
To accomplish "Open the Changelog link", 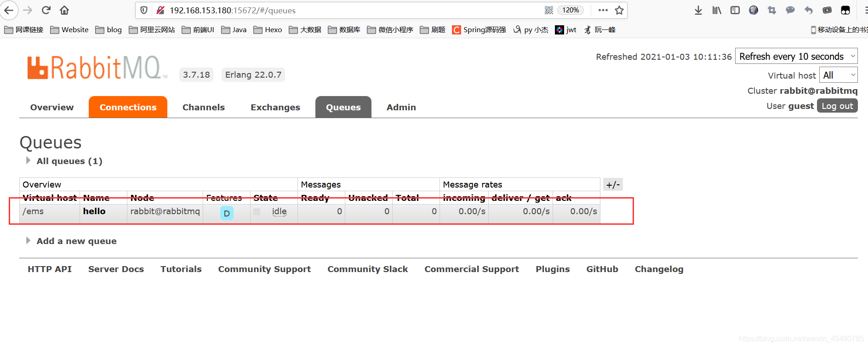I will 659,269.
